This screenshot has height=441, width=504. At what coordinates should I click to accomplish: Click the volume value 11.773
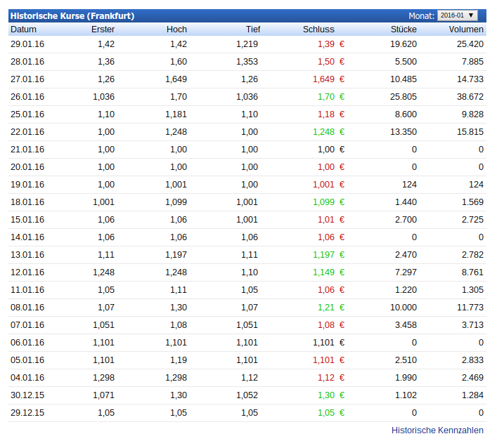point(470,307)
